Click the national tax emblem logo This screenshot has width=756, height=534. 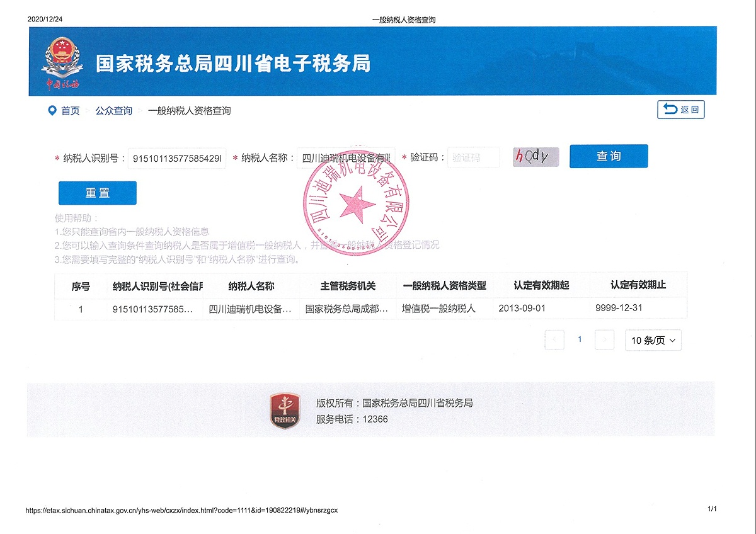point(62,62)
